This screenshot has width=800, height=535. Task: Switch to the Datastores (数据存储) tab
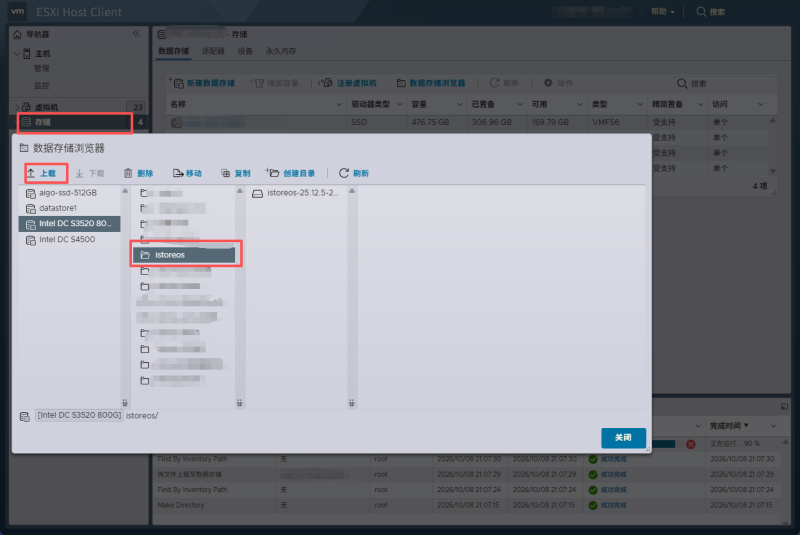(x=173, y=51)
